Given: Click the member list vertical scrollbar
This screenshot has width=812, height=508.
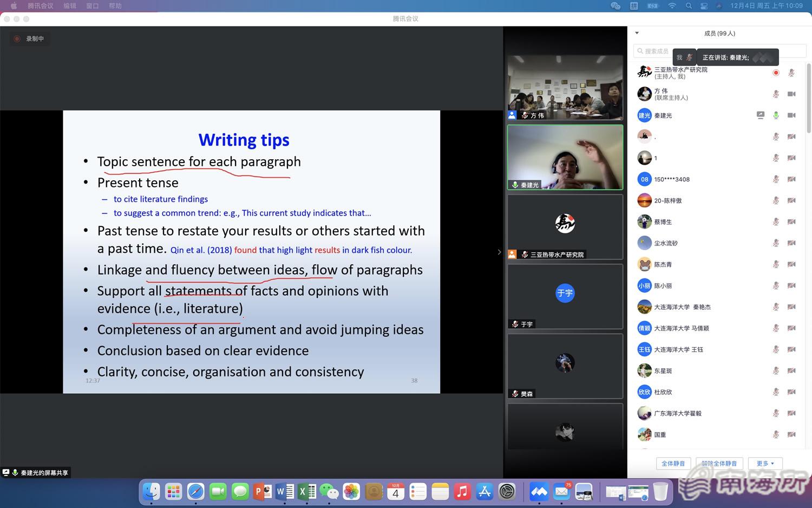Looking at the screenshot, I should click(809, 97).
